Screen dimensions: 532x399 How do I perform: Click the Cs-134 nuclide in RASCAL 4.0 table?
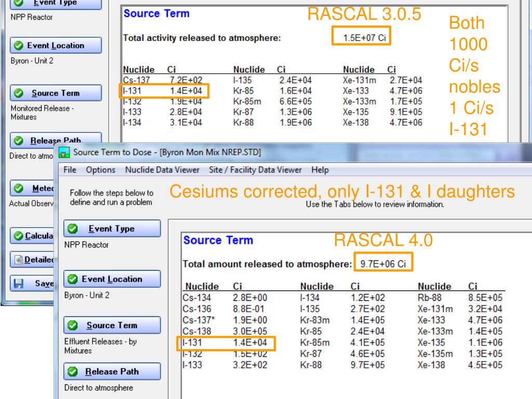tap(197, 298)
